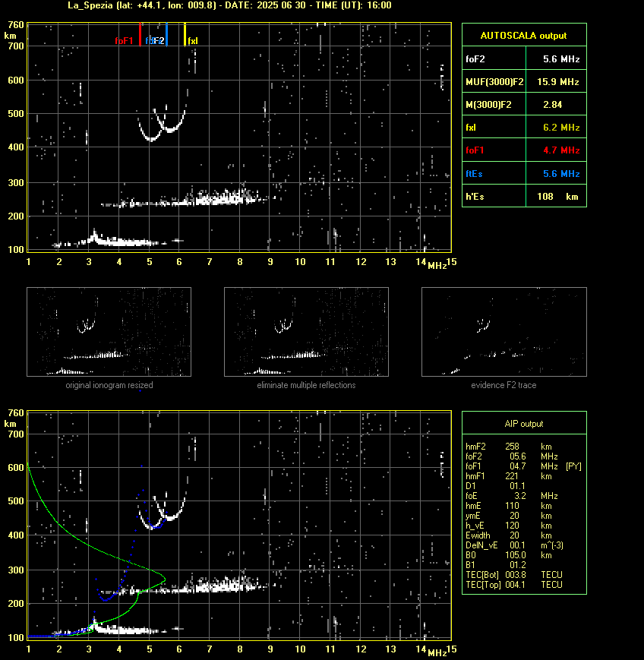Select the hmF2 258 km row
Image resolution: width=644 pixels, height=660 pixels.
pos(509,447)
